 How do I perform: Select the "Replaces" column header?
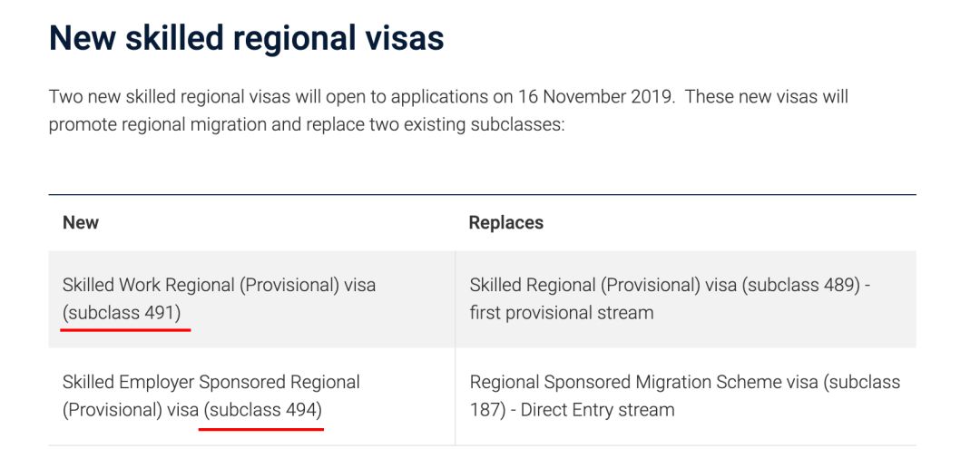coord(505,222)
